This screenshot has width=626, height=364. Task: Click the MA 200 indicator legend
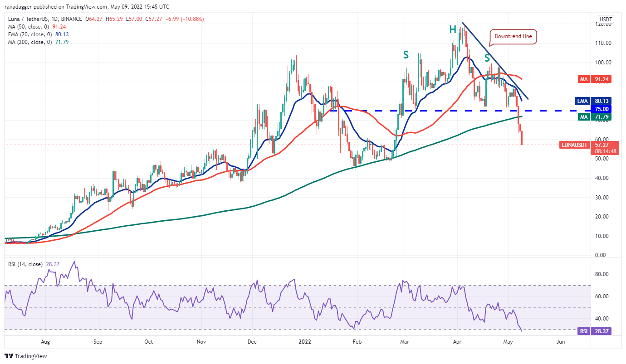[x=37, y=42]
